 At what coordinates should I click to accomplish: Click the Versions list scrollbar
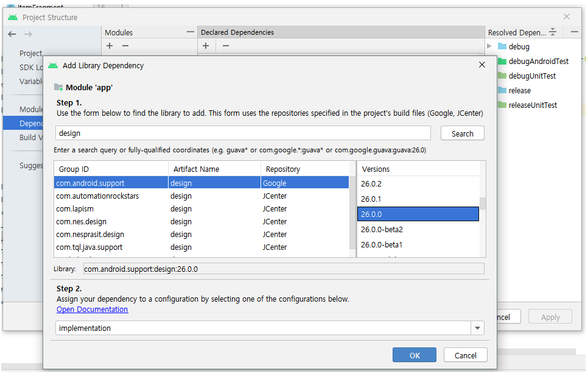(483, 204)
